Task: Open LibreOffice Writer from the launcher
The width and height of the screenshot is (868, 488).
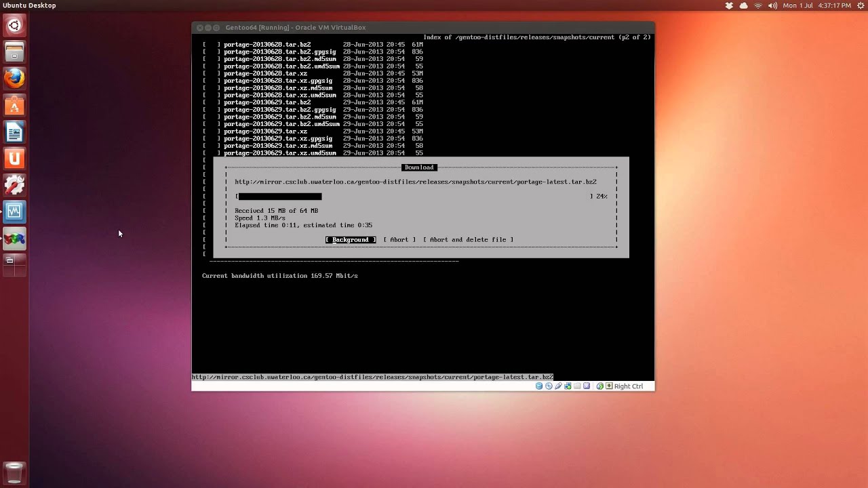Action: point(14,131)
